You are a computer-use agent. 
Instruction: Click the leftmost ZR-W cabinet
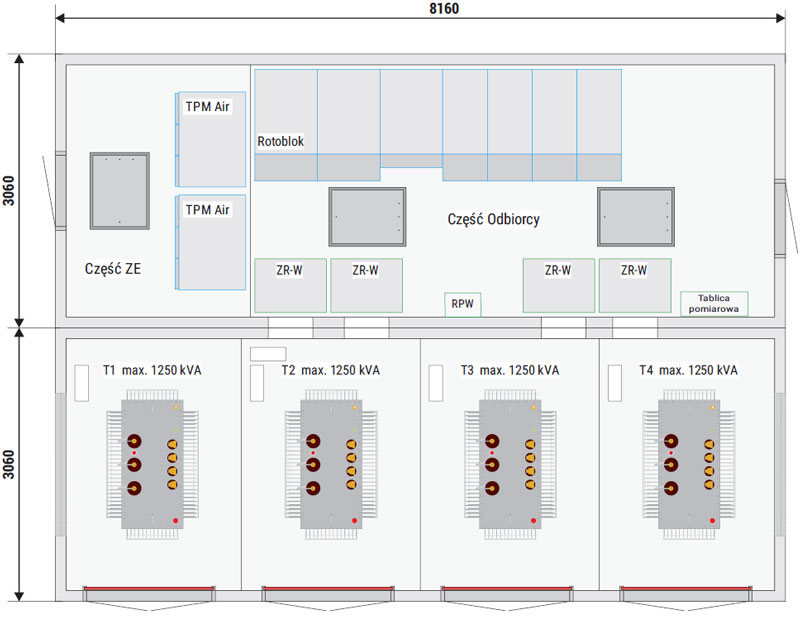tap(290, 285)
